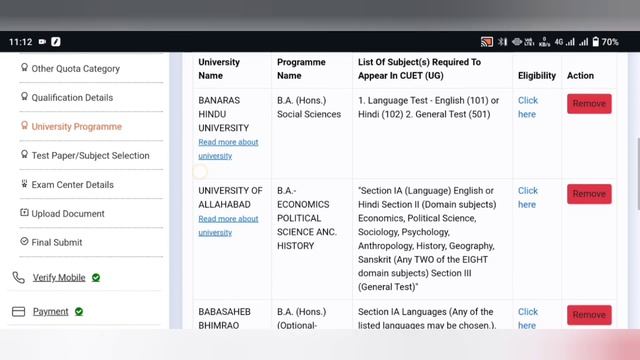Remove Banaras Hindu University programme
The image size is (640, 360).
[589, 104]
